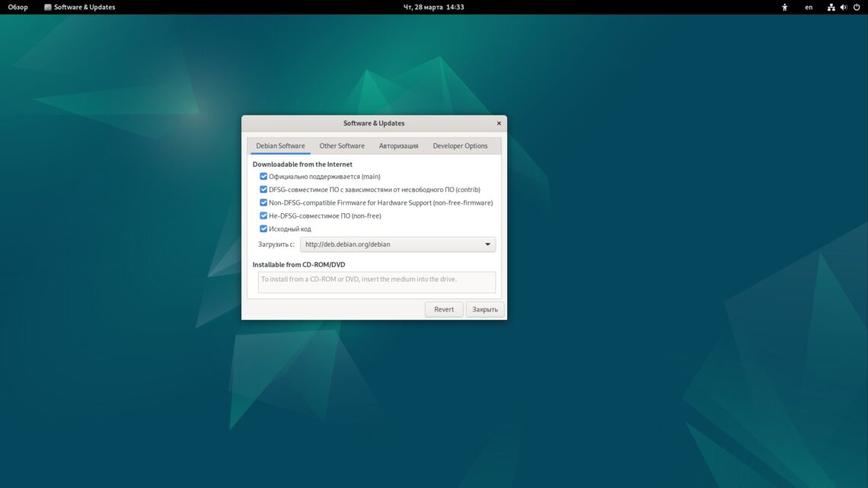The width and height of the screenshot is (868, 488).
Task: Click the clock to open the calendar
Action: point(434,7)
